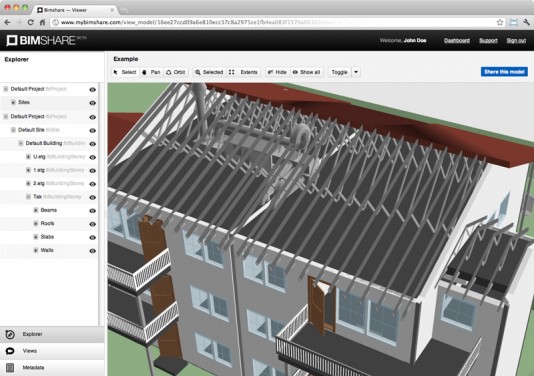
Task: Expand the Slabs tree node
Action: (x=36, y=237)
